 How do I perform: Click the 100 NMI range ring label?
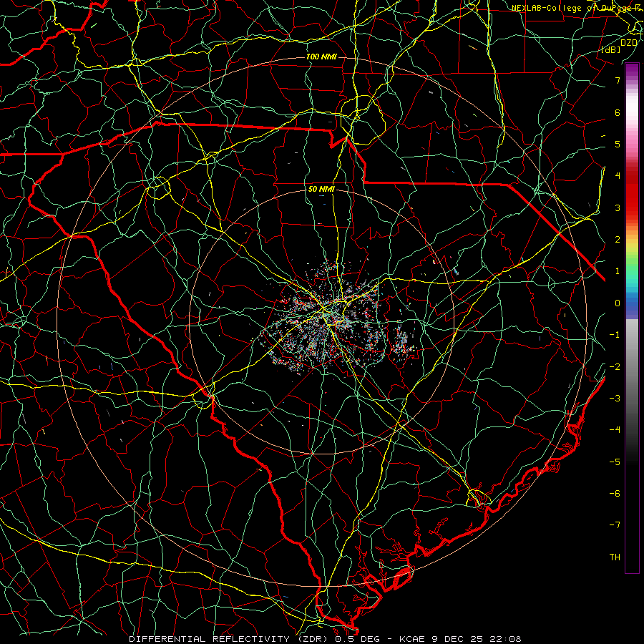(321, 57)
